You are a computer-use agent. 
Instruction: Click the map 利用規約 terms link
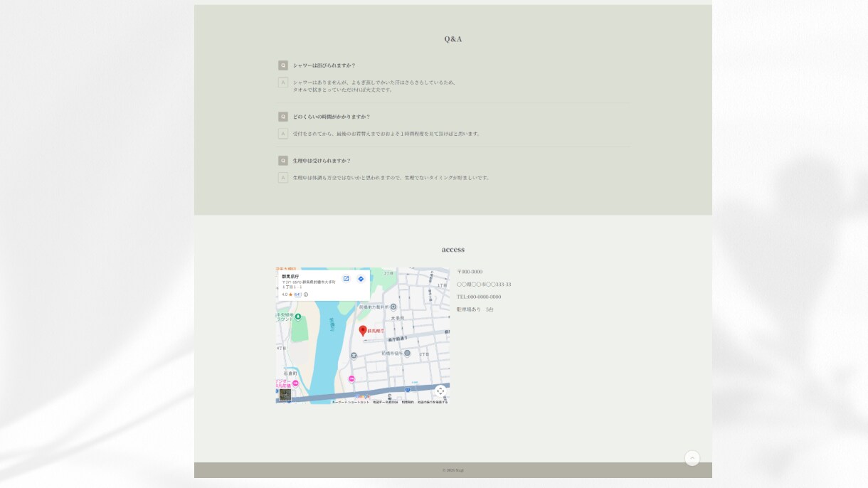[408, 402]
